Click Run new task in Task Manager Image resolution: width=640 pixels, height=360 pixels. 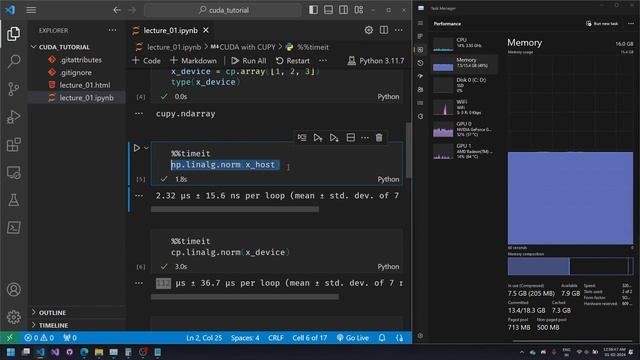(602, 24)
